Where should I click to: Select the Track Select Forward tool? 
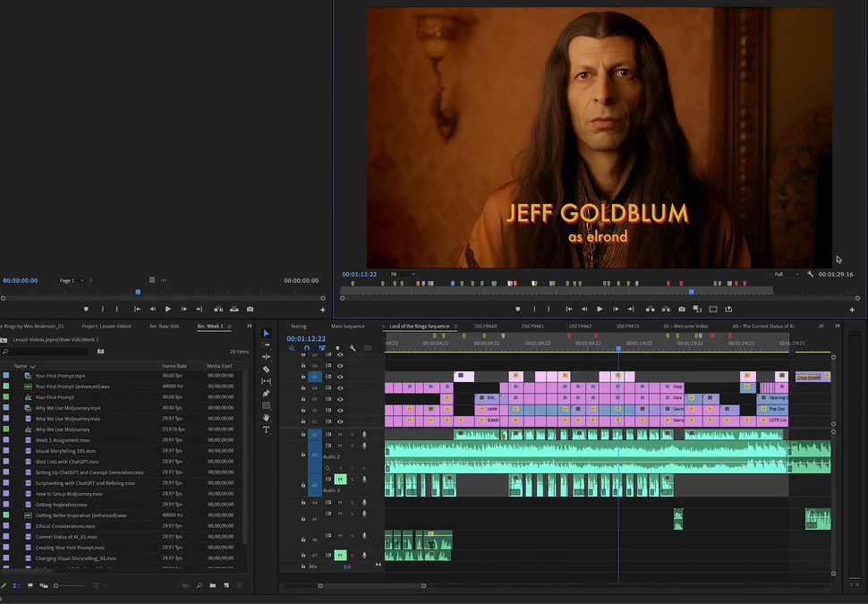[267, 345]
